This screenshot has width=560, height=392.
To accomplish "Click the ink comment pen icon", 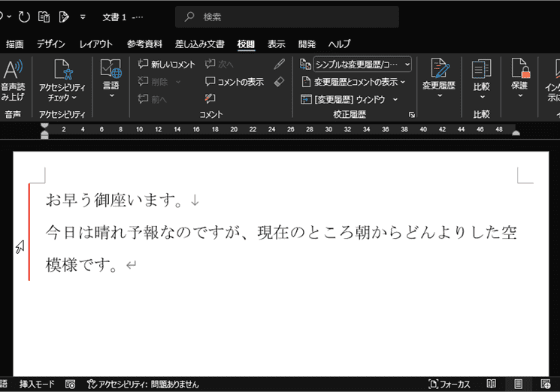I will pos(280,65).
